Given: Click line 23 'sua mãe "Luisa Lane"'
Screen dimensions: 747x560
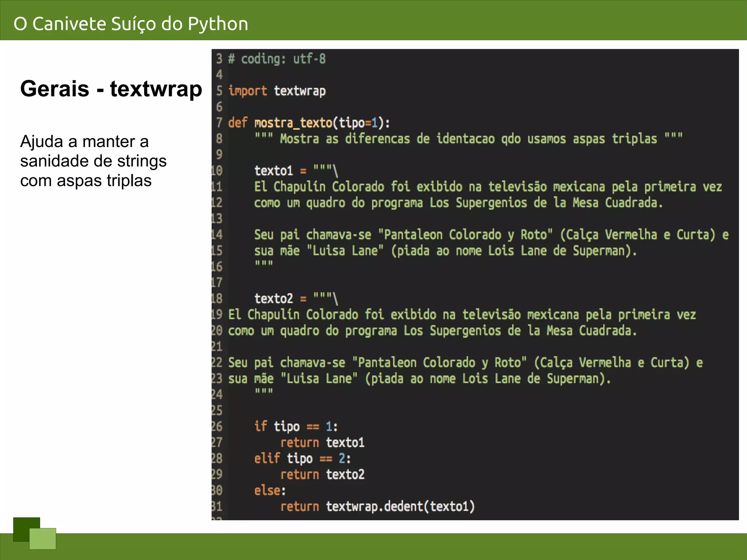Looking at the screenshot, I should coord(419,379).
